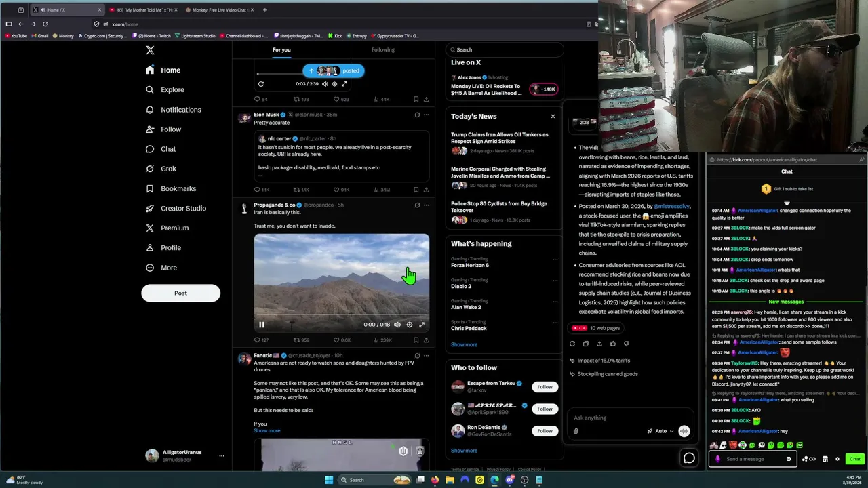Screen dimensions: 868x488
Task: Open emote picker in Kick message box
Action: point(788,459)
